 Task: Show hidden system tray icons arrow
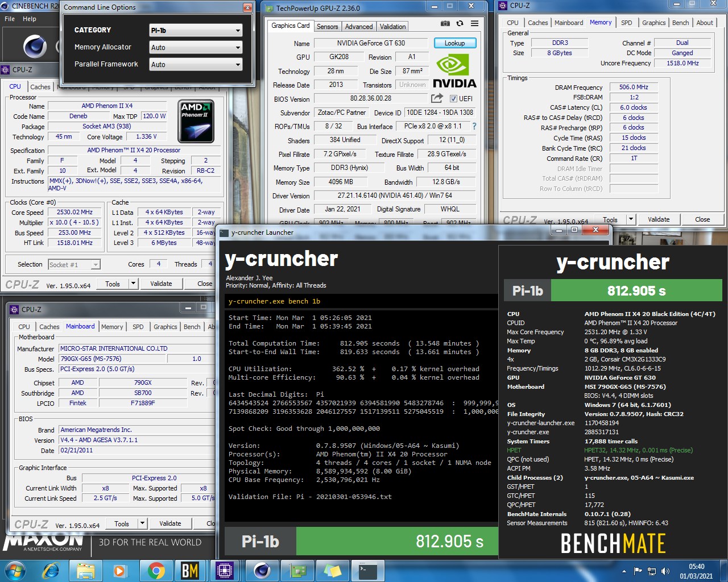(624, 571)
